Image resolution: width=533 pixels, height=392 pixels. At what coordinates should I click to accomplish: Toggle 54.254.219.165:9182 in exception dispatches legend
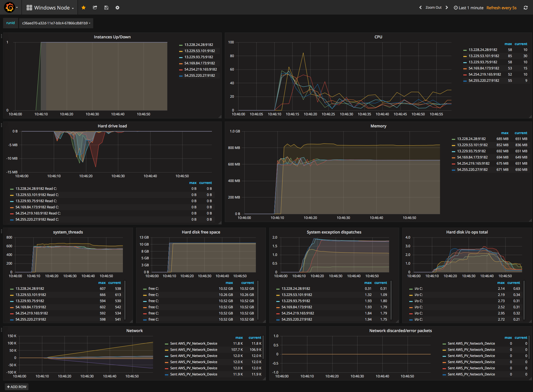tap(298, 313)
